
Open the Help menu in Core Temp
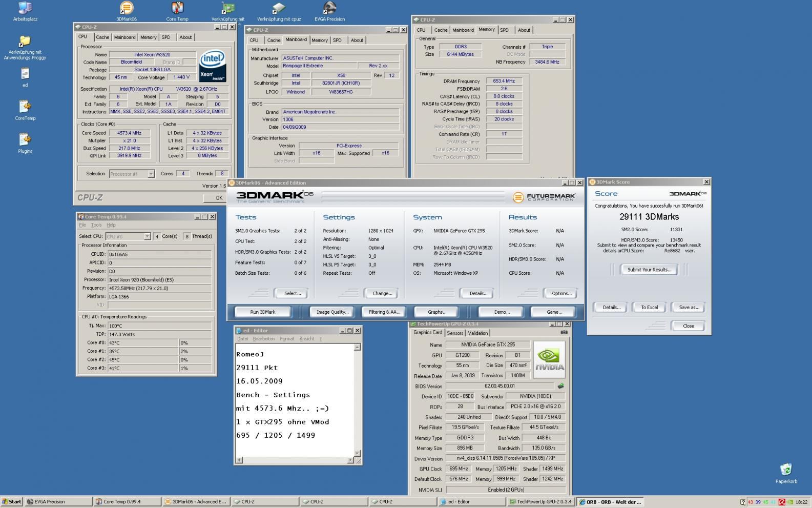[111, 225]
